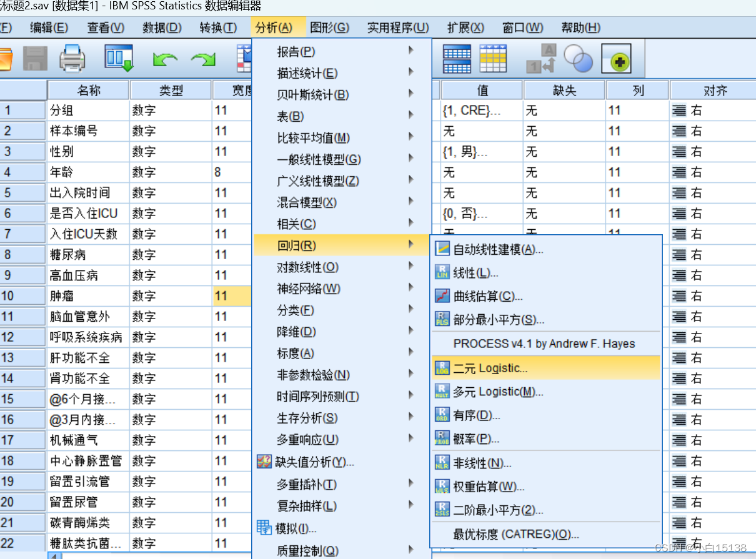
Task: Open the 转换(T) menu
Action: [x=218, y=27]
